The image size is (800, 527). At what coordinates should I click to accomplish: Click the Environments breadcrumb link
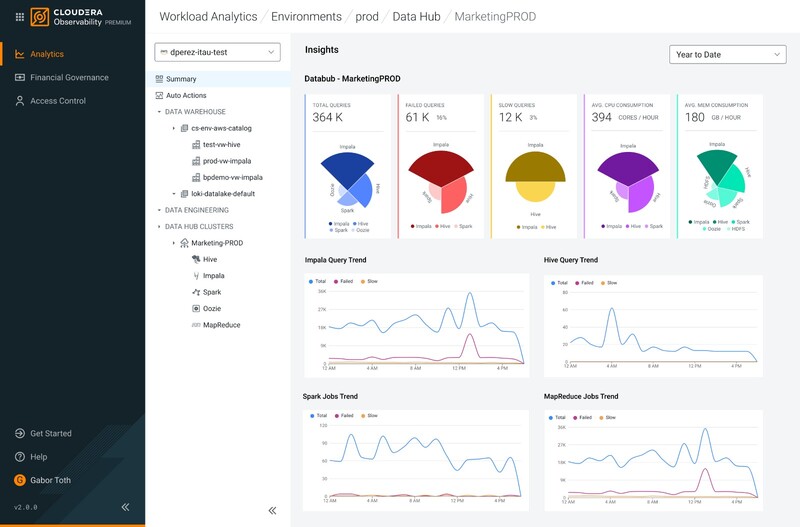pyautogui.click(x=307, y=17)
